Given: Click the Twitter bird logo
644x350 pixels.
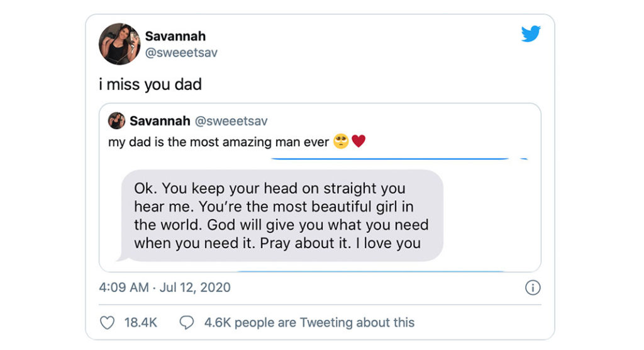Looking at the screenshot, I should 531,35.
